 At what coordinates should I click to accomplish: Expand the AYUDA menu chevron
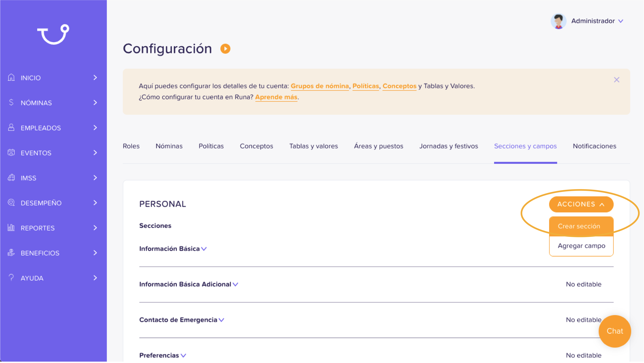pyautogui.click(x=95, y=278)
